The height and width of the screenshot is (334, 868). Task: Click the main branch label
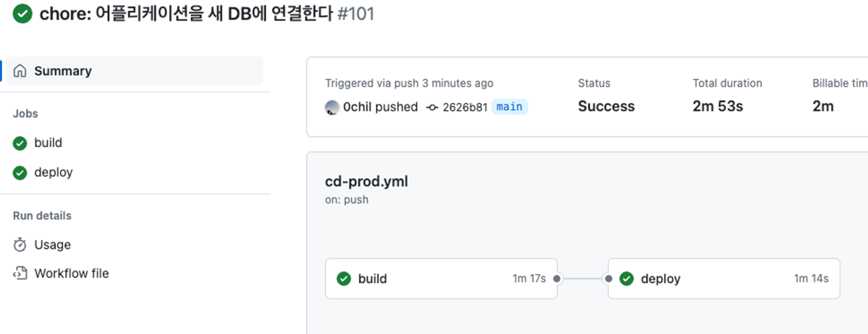[x=510, y=107]
